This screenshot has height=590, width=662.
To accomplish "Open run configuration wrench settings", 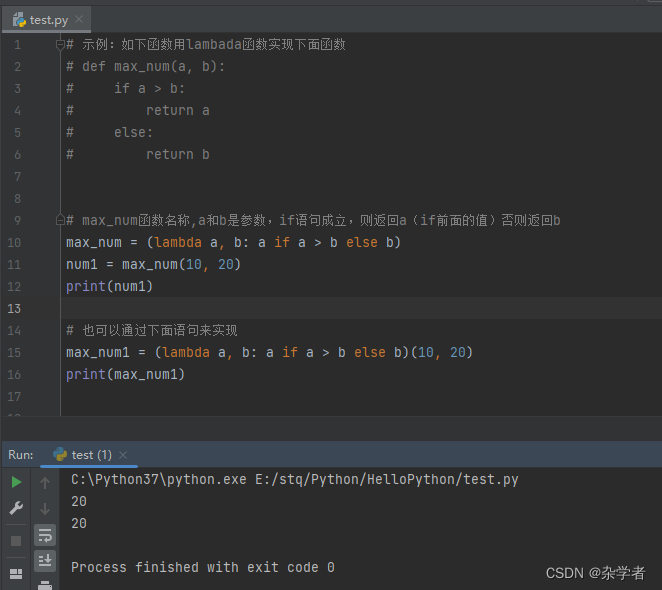I will (16, 507).
